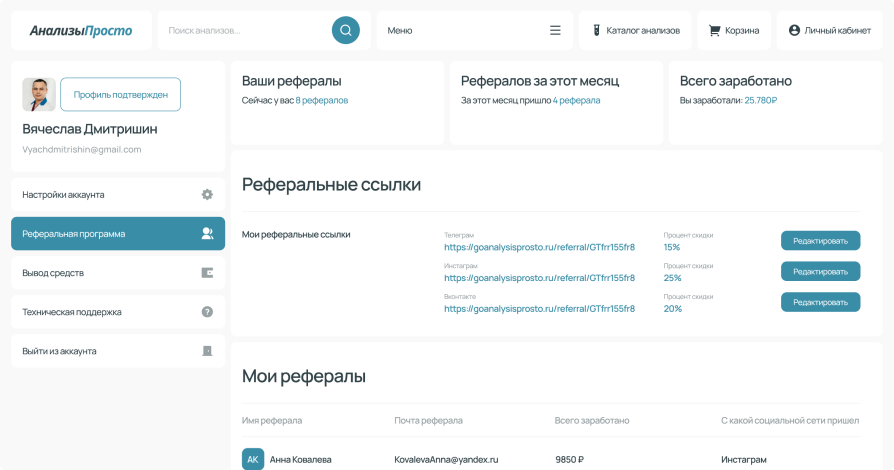Select Выйти из аккаунта
Image resolution: width=894 pixels, height=470 pixels.
pos(118,351)
